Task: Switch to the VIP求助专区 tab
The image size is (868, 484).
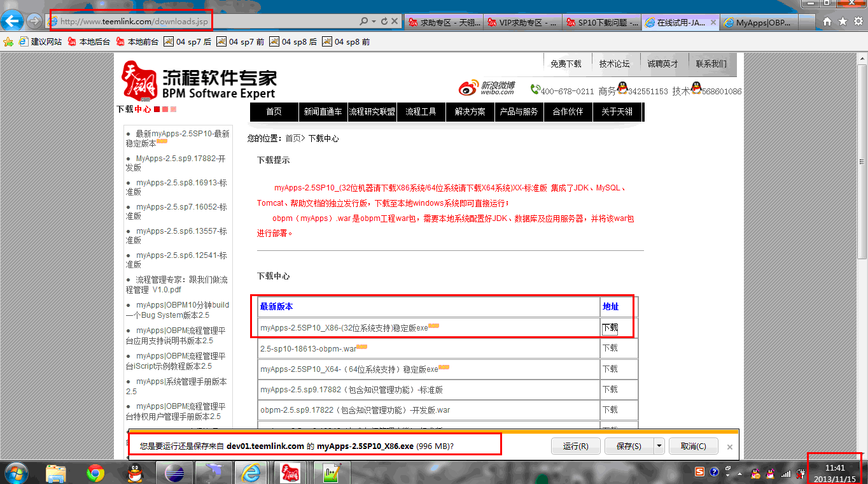Action: (523, 22)
